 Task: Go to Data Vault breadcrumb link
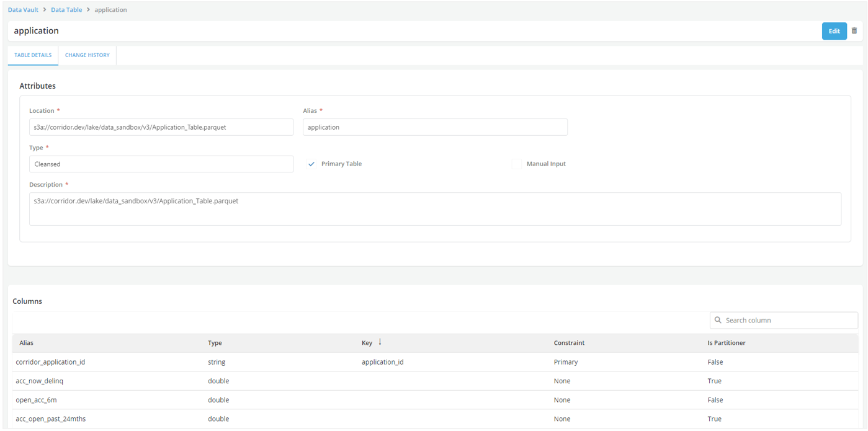pyautogui.click(x=23, y=10)
